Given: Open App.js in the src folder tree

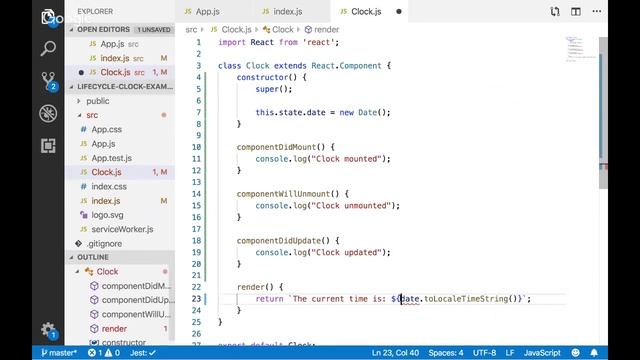Looking at the screenshot, I should (103, 144).
